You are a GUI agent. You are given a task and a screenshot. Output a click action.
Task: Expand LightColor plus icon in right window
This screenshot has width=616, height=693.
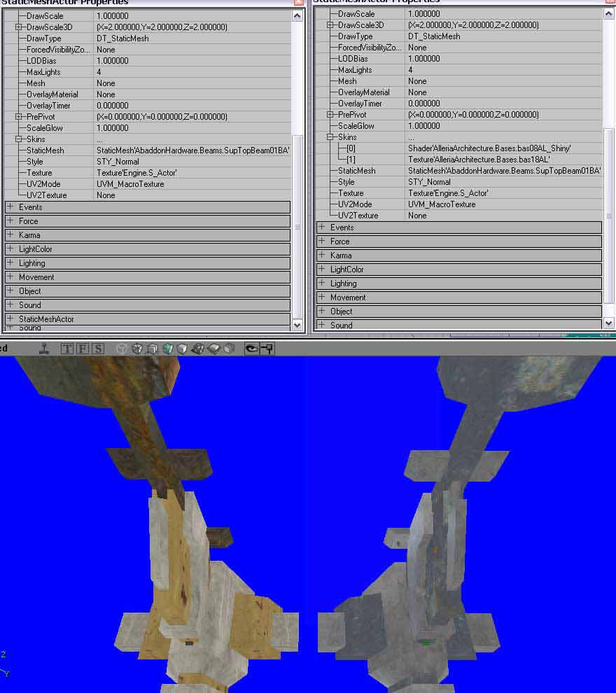click(x=322, y=269)
